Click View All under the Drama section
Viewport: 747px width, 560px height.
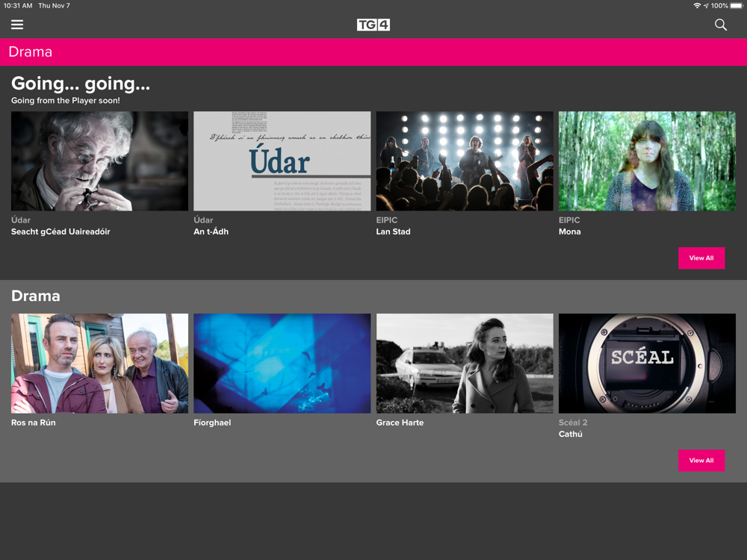click(x=701, y=461)
